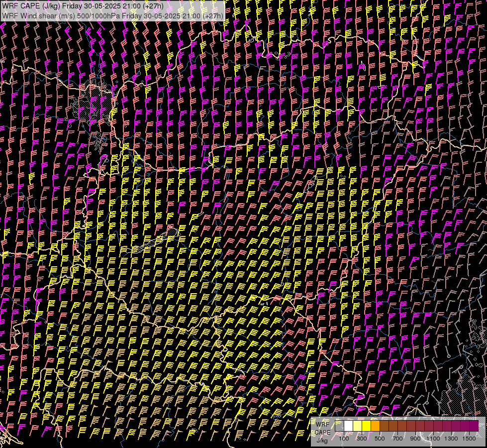Click the J/kg unit label in legend
487x448 pixels.
[x=322, y=441]
